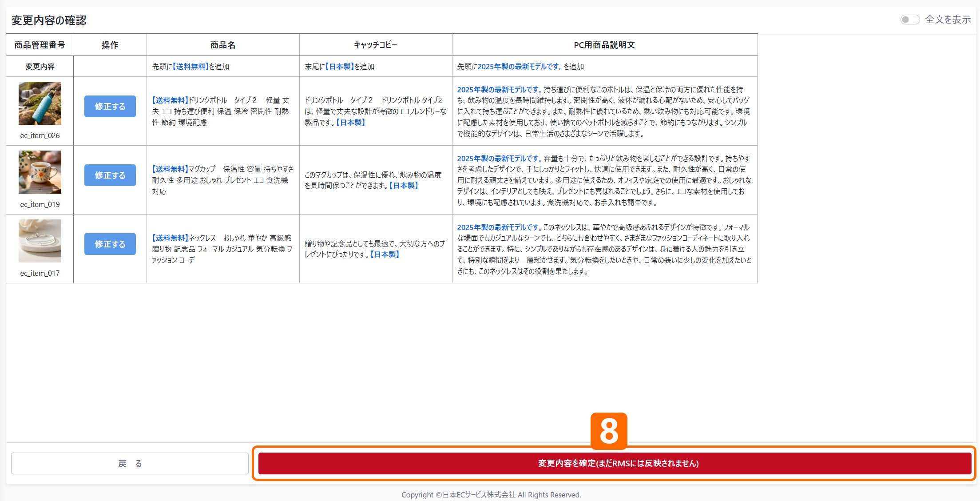980x501 pixels.
Task: Click the 戻る button
Action: (x=130, y=464)
